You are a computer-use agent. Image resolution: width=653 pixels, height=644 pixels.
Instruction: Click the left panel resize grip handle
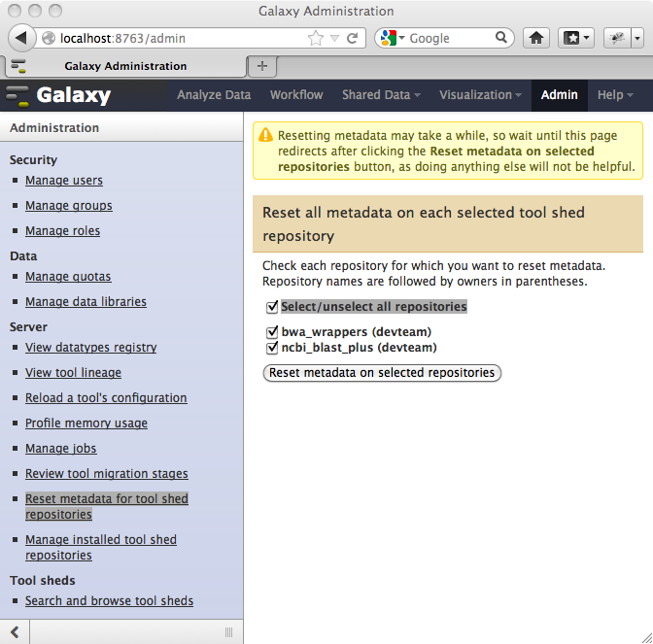[228, 632]
